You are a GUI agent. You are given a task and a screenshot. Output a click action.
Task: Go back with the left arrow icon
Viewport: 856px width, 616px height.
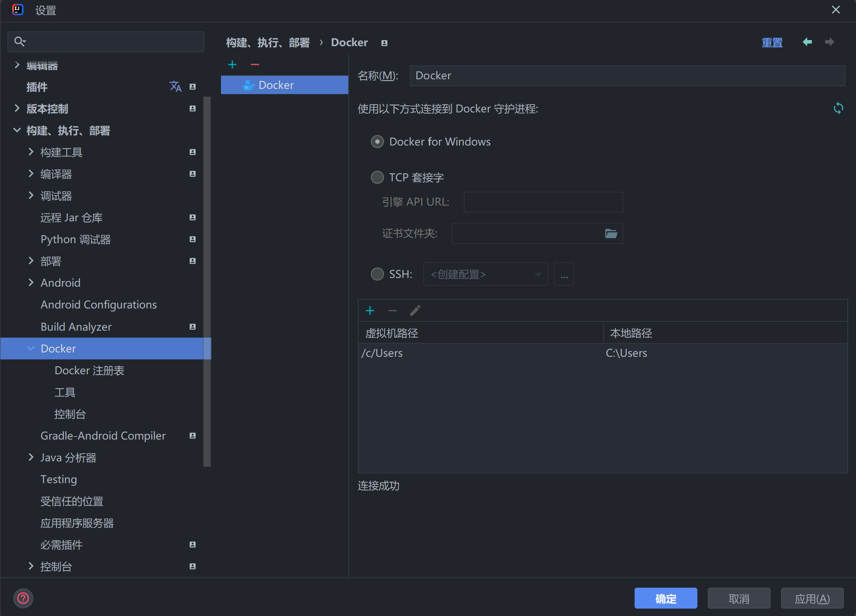coord(807,42)
